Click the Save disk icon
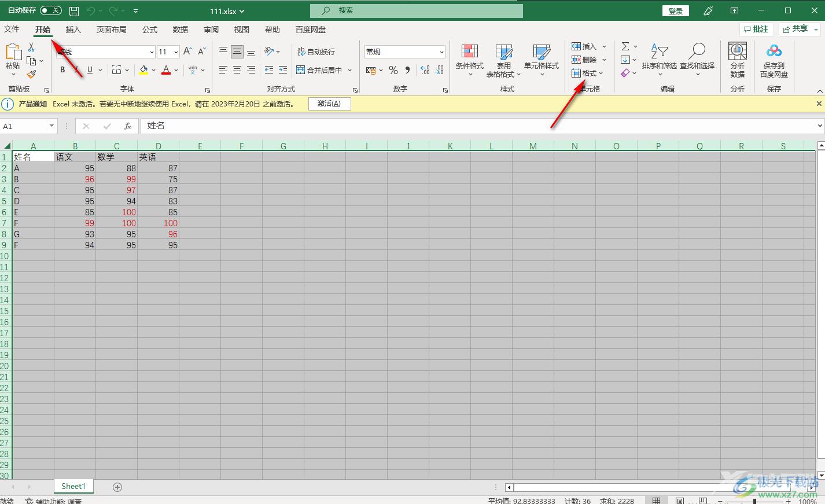The height and width of the screenshot is (504, 825). pos(74,11)
